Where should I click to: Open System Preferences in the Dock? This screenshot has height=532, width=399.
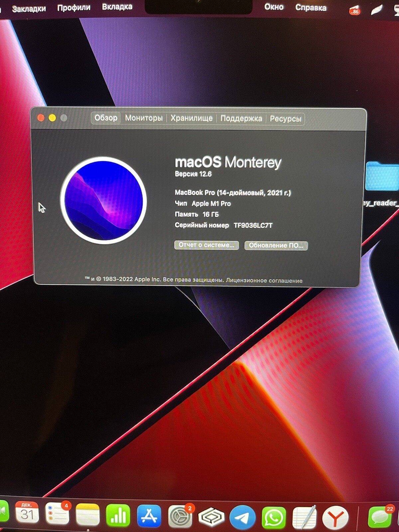[x=181, y=517]
